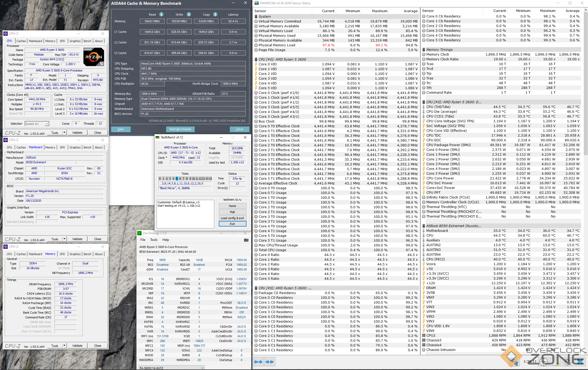Open the Tools menu in ZenTimings
The height and width of the screenshot is (370, 588).
coord(154,240)
